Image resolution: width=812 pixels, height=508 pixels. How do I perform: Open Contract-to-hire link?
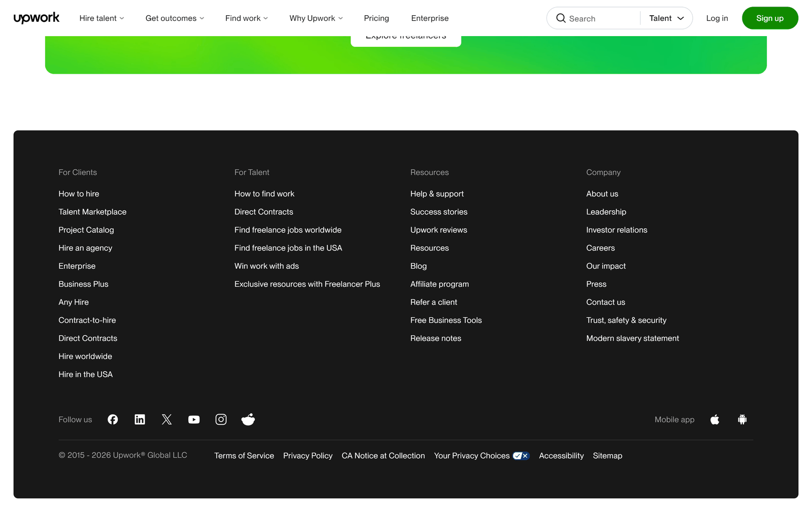coord(87,321)
